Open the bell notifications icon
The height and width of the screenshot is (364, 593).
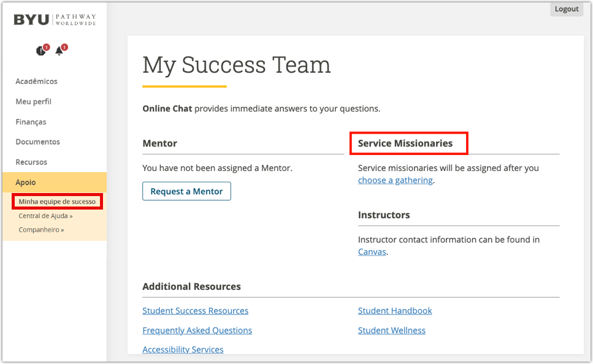coord(59,51)
